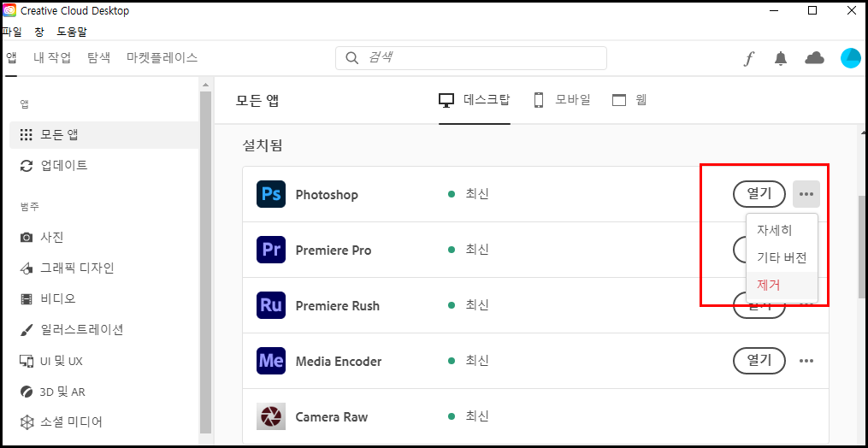Click the 사진 camera icon

pos(26,238)
